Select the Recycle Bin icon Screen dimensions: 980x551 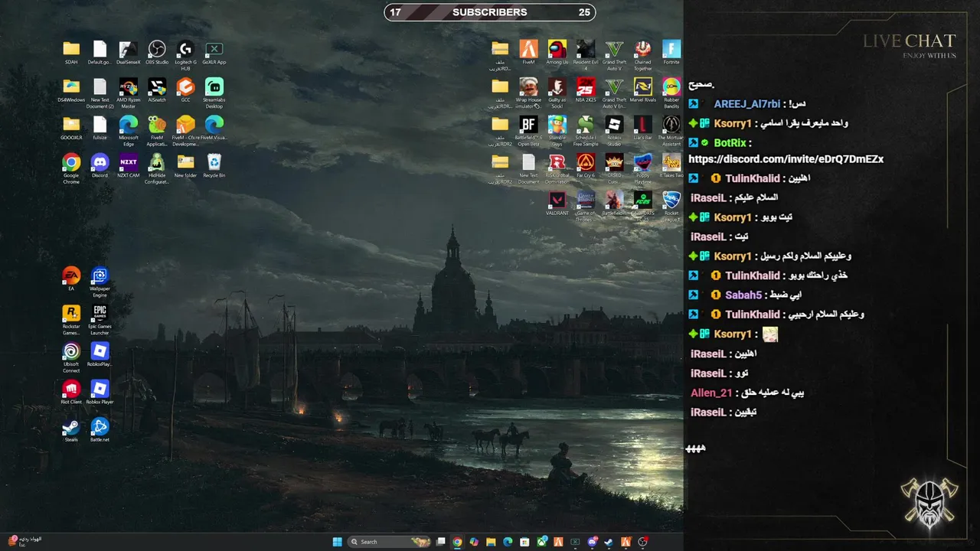pos(214,165)
